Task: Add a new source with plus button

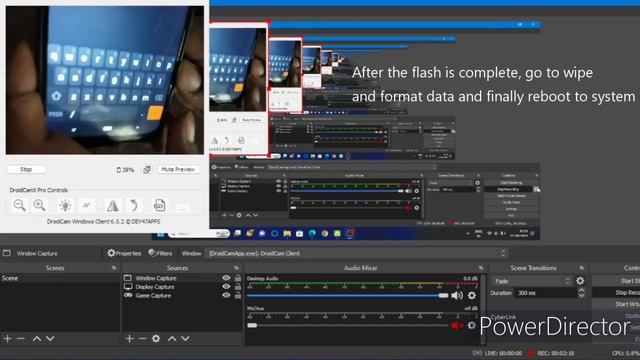Action: (x=129, y=338)
